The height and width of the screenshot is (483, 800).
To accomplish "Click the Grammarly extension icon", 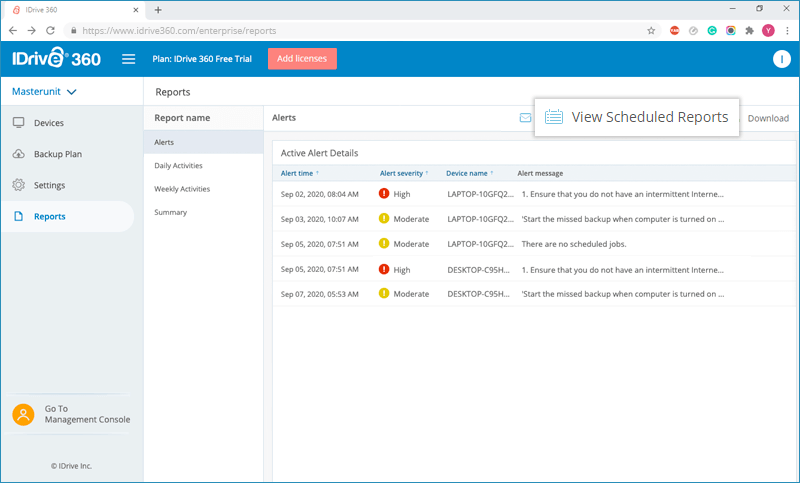I will (712, 31).
